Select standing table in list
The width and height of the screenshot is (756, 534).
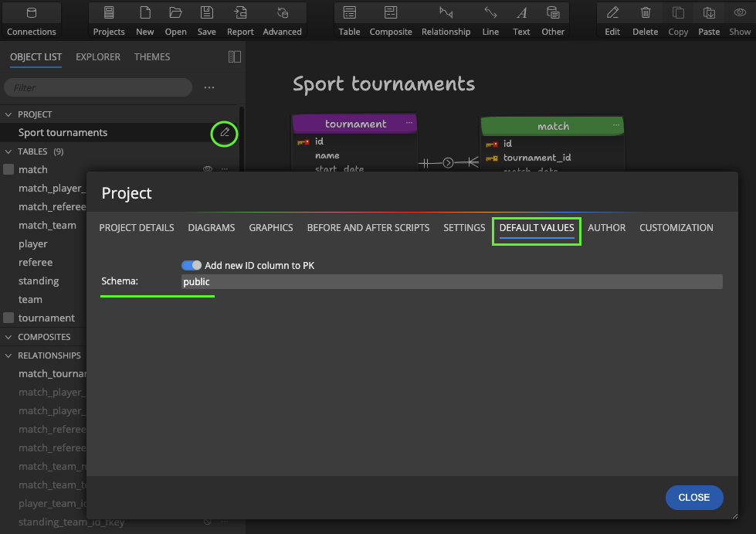coord(39,281)
